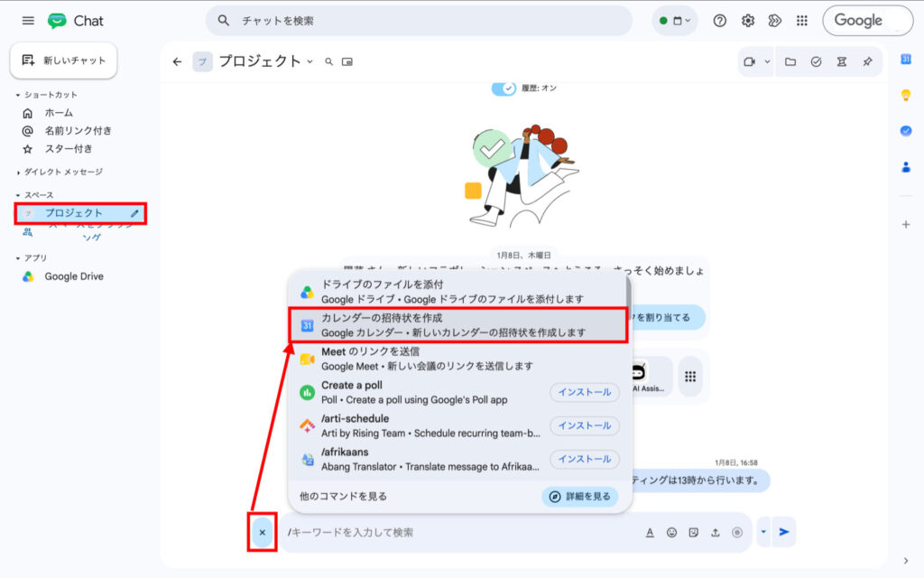Click the upload file icon
This screenshot has height=578, width=924.
click(x=716, y=533)
